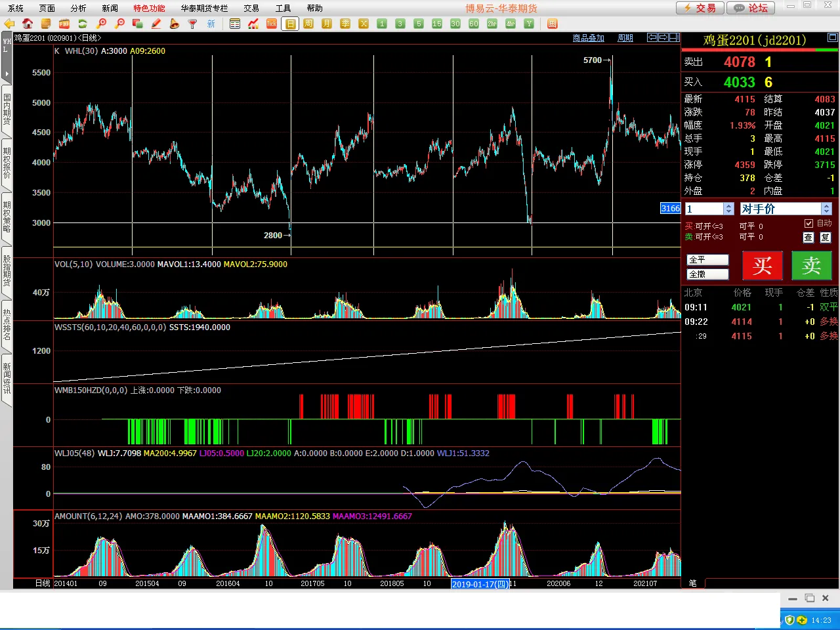Image resolution: width=840 pixels, height=630 pixels.
Task: Click the next contract right-arrow icon
Action: pyautogui.click(x=663, y=38)
